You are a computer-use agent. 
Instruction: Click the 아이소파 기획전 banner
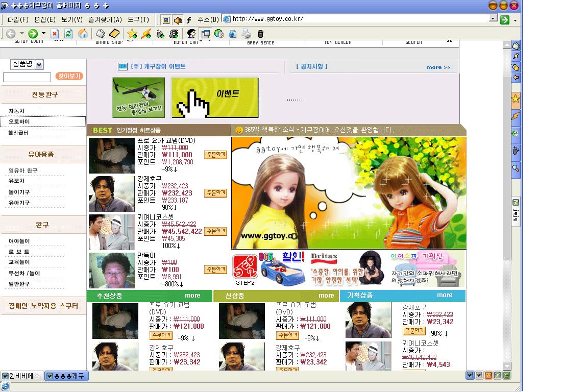(426, 268)
